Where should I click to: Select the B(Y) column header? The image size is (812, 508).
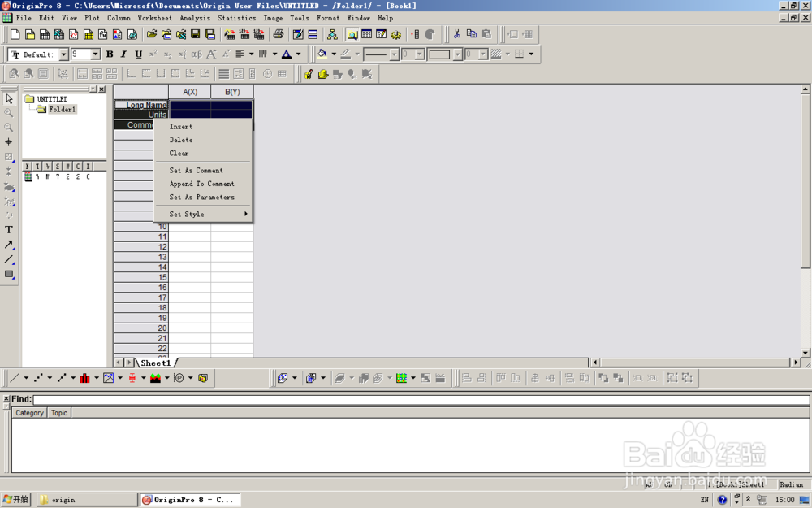point(232,92)
